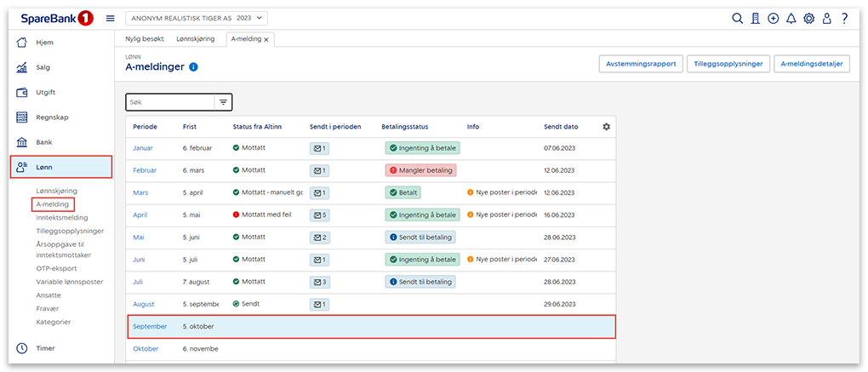The image size is (868, 372).
Task: Click the plus circle create icon
Action: 773,18
